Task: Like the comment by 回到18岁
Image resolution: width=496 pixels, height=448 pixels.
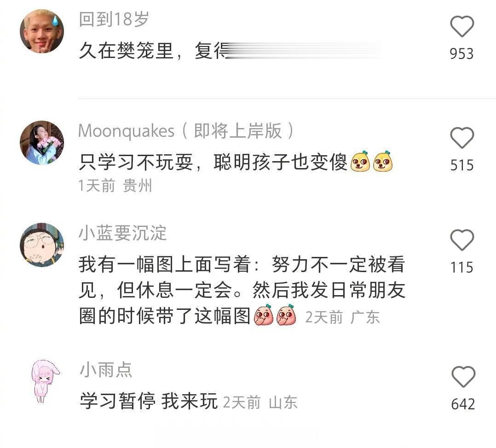Action: (x=462, y=26)
